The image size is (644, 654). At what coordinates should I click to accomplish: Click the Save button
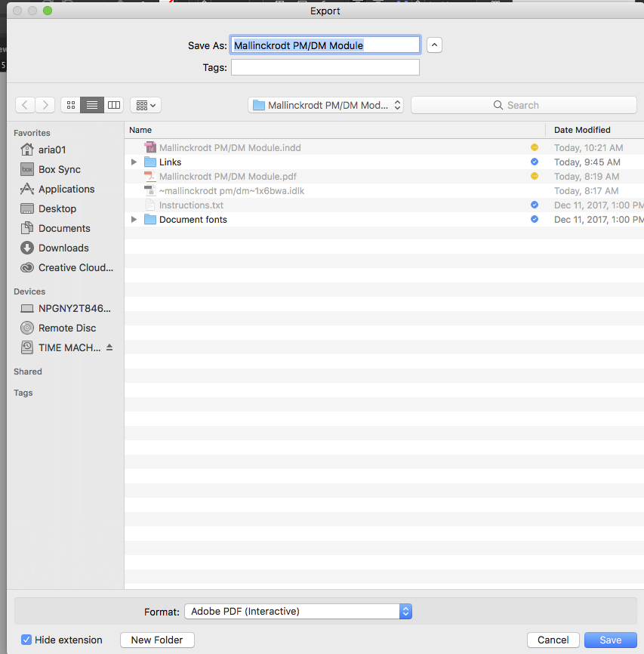pos(611,640)
